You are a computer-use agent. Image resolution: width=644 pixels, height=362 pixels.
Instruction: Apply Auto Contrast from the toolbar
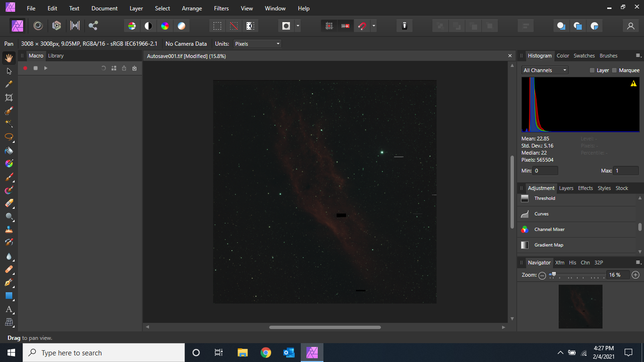(x=149, y=25)
